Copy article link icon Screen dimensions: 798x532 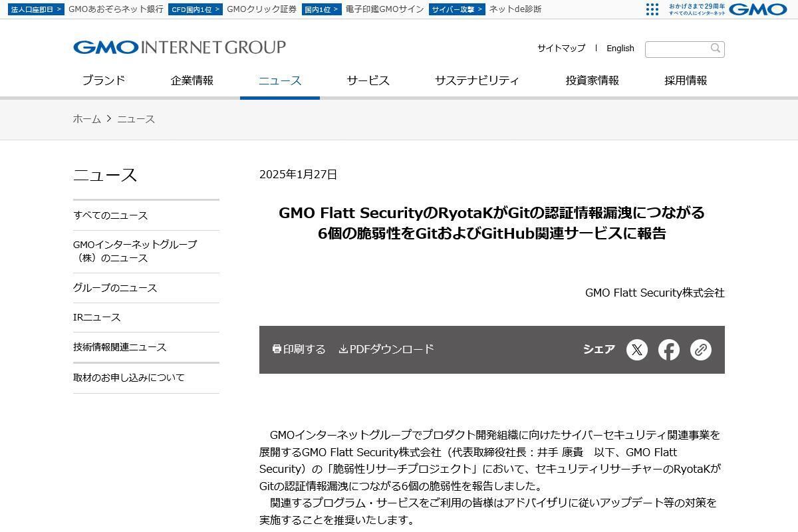701,350
